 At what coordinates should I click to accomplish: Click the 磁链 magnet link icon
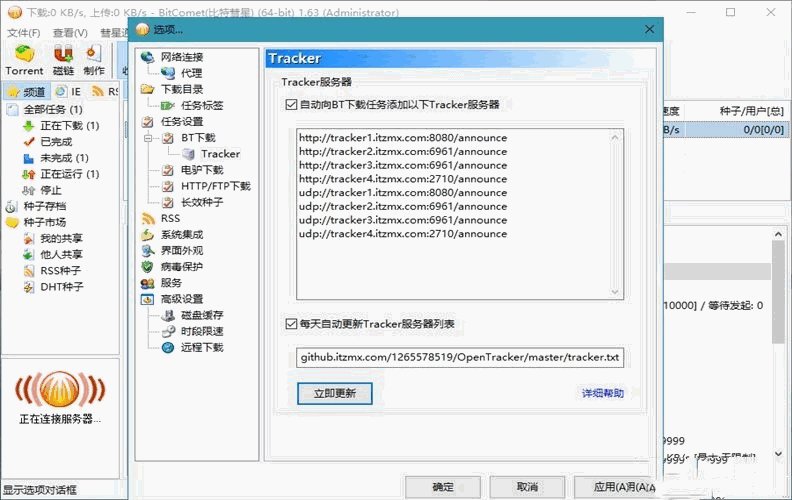[63, 53]
